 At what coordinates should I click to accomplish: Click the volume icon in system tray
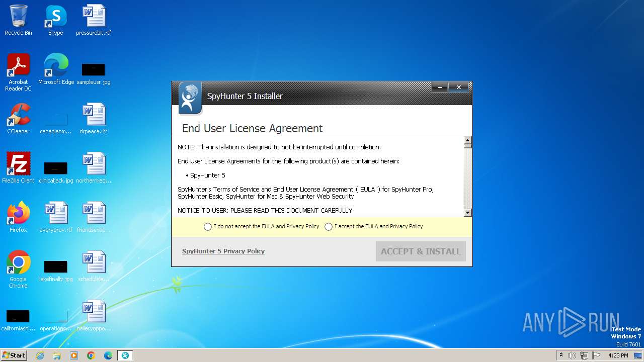pos(572,355)
